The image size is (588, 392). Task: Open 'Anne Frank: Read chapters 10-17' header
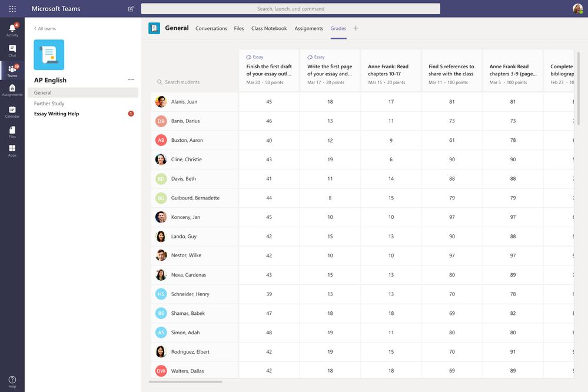pos(391,70)
